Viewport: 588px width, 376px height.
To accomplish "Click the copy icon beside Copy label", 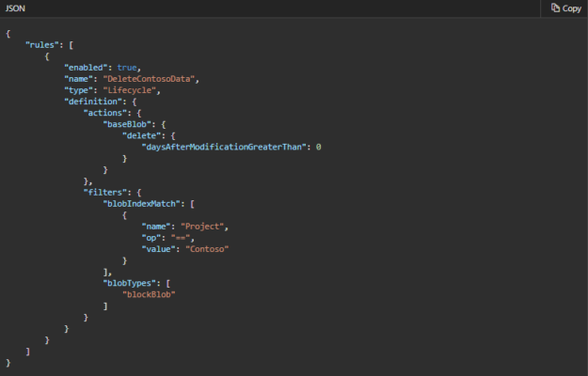I will 555,8.
